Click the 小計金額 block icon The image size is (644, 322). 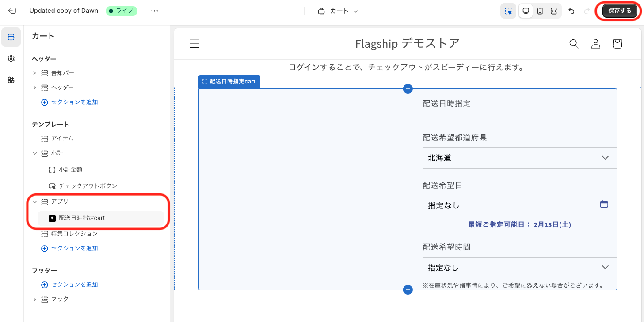(x=52, y=170)
